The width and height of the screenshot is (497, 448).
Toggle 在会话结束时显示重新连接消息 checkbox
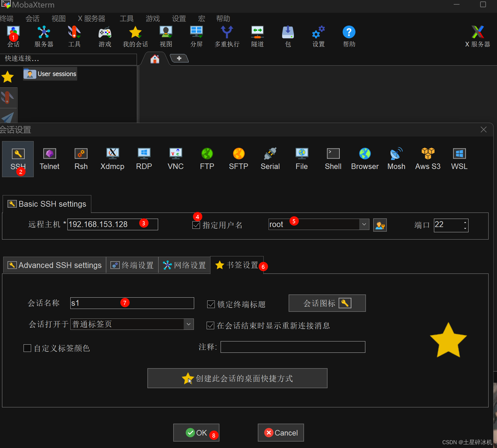point(210,325)
